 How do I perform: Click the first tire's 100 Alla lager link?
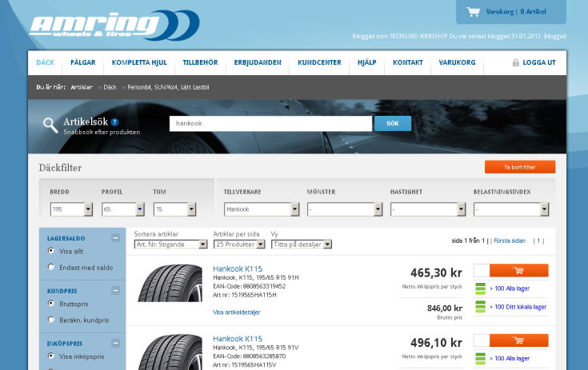click(x=510, y=288)
